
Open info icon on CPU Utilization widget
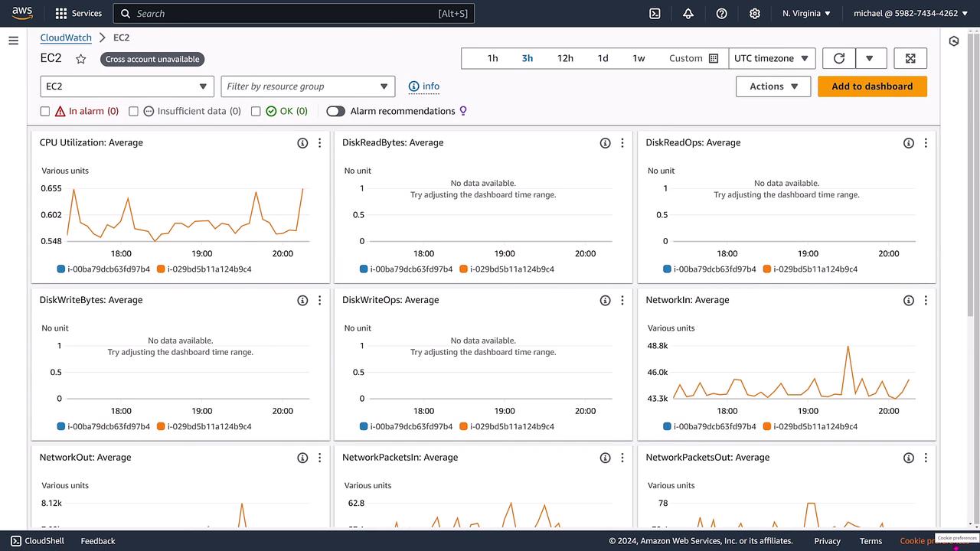pyautogui.click(x=302, y=143)
